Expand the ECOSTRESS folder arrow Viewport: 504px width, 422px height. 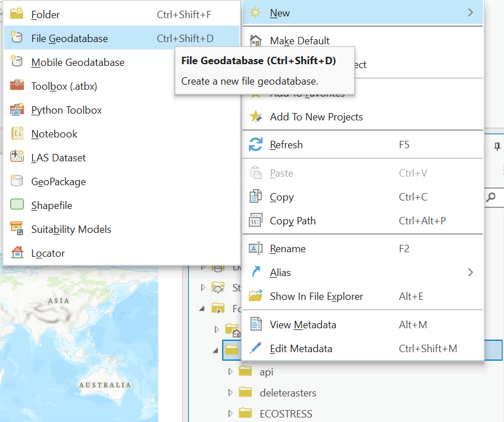pyautogui.click(x=230, y=413)
